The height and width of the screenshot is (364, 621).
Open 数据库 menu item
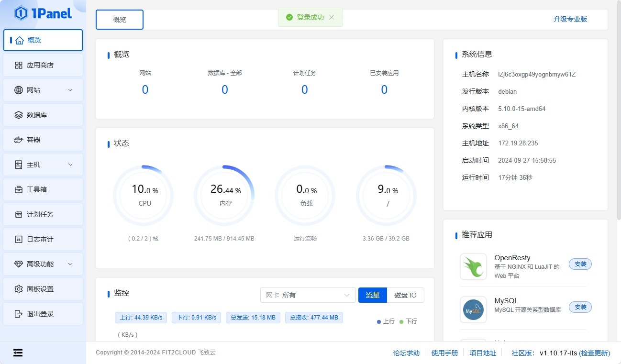click(x=43, y=115)
